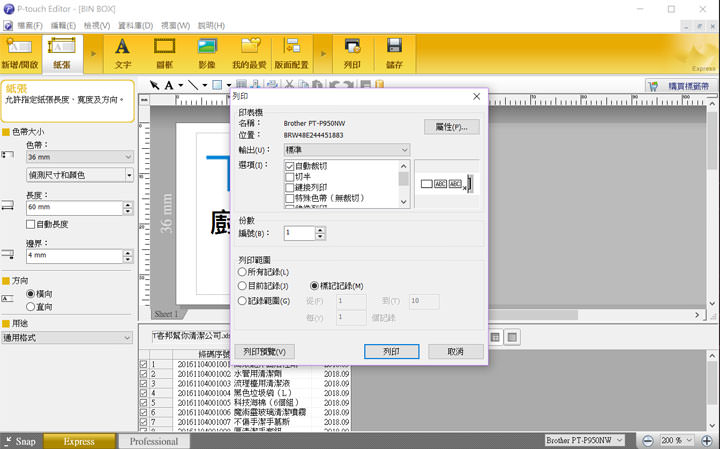Open the 檔案(F) menu
This screenshot has height=449, width=720.
click(30, 26)
